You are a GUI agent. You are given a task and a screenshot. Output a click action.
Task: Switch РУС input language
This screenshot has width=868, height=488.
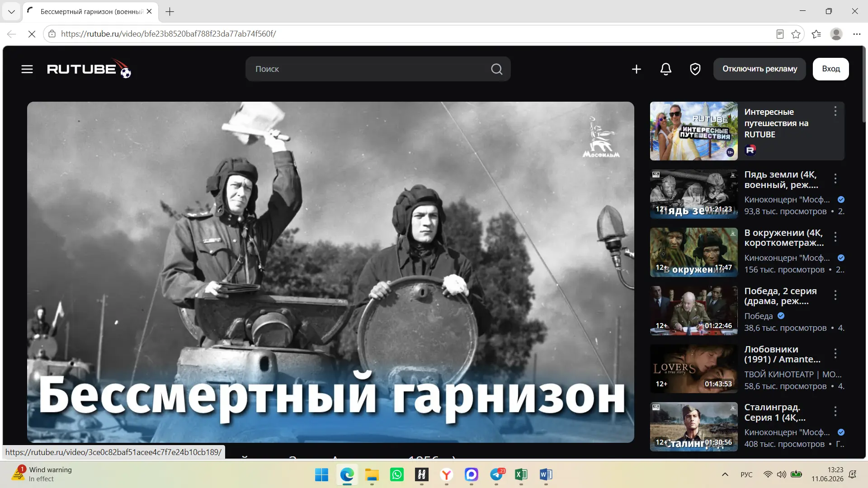746,474
